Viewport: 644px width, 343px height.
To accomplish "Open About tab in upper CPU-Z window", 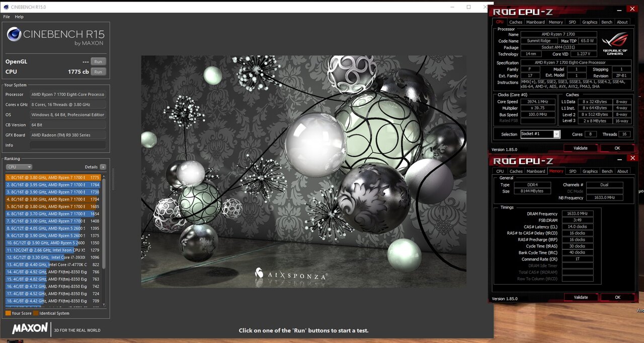I will pyautogui.click(x=622, y=22).
